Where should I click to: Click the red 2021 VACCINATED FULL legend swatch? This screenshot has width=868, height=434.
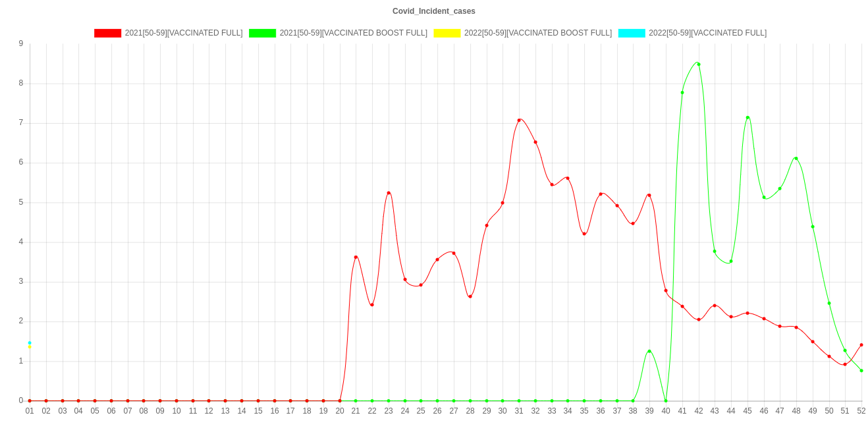point(108,33)
